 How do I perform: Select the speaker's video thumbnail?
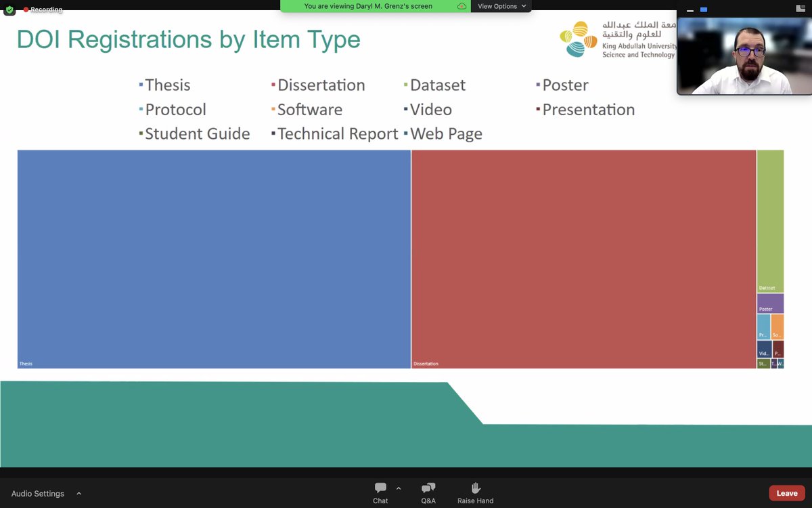[744, 56]
